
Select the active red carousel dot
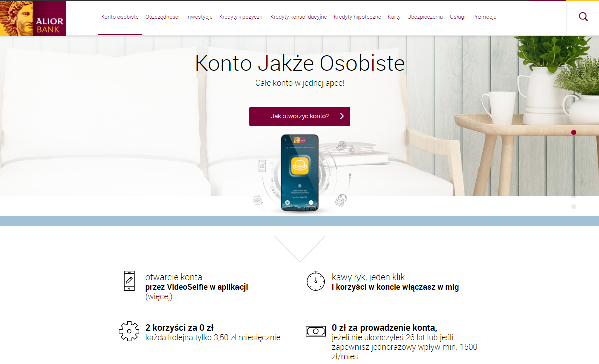pyautogui.click(x=574, y=132)
